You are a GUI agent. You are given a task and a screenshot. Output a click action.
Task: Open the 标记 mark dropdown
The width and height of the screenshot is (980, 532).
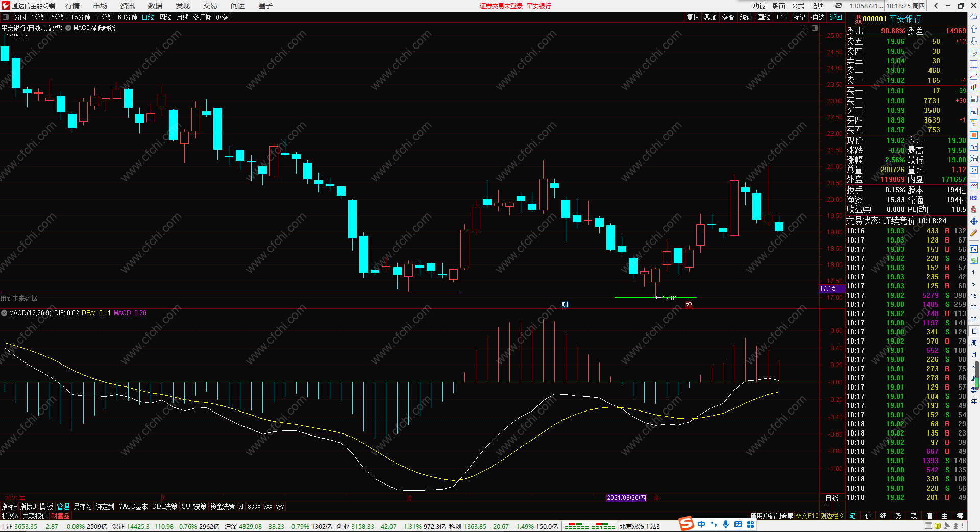coord(800,17)
